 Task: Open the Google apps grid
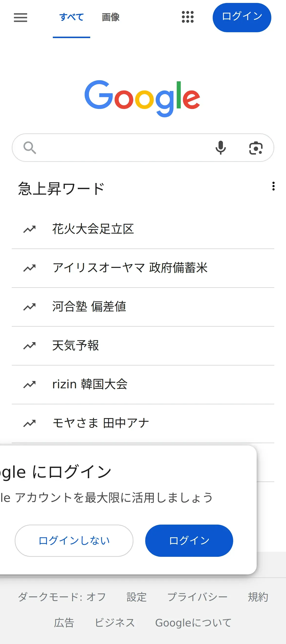(188, 17)
